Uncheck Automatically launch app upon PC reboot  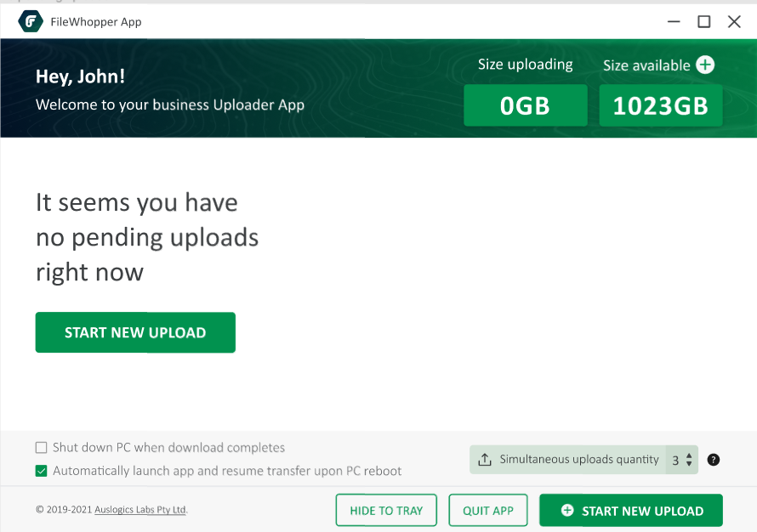42,471
